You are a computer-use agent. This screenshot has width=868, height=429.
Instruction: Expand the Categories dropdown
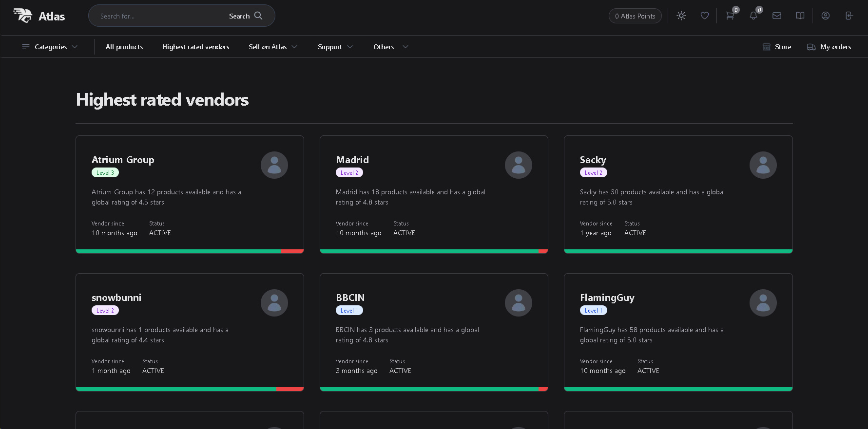pyautogui.click(x=50, y=47)
